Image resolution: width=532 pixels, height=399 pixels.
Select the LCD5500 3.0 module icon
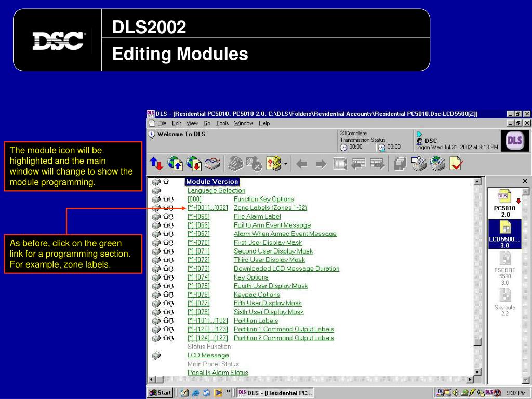point(504,234)
